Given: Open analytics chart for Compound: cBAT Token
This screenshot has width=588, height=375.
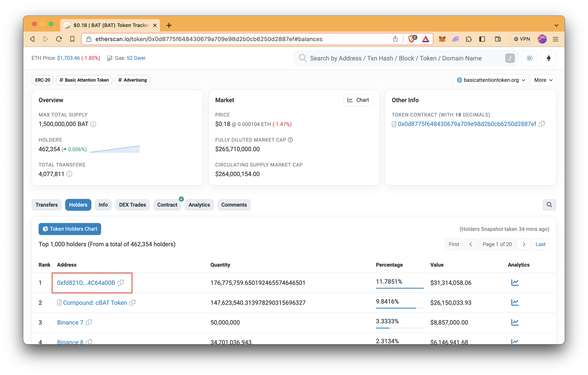Looking at the screenshot, I should [x=515, y=303].
